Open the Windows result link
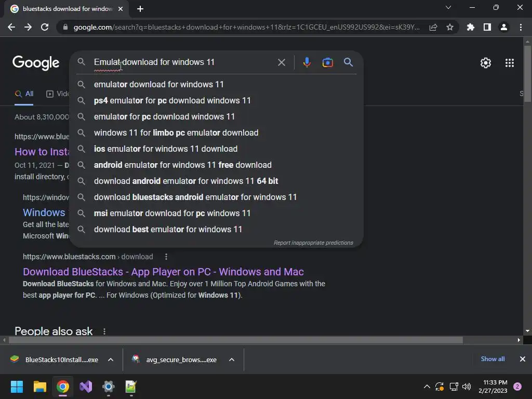 pyautogui.click(x=44, y=212)
